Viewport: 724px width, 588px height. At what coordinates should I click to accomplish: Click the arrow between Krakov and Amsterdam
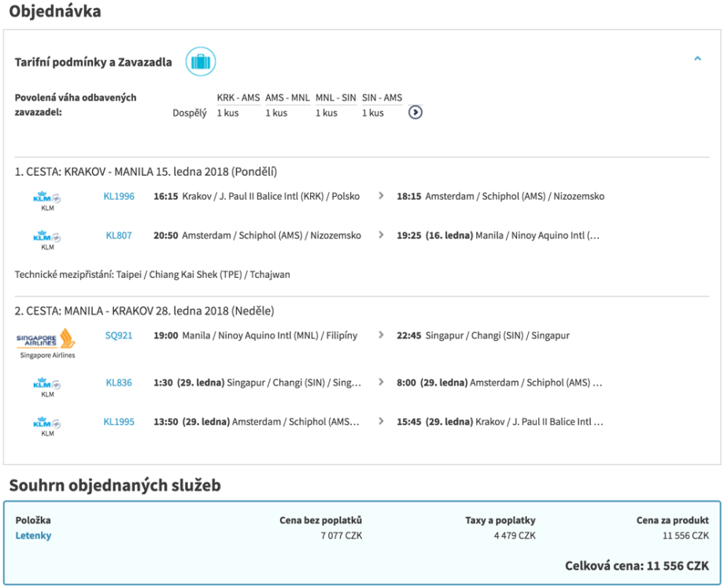click(382, 197)
